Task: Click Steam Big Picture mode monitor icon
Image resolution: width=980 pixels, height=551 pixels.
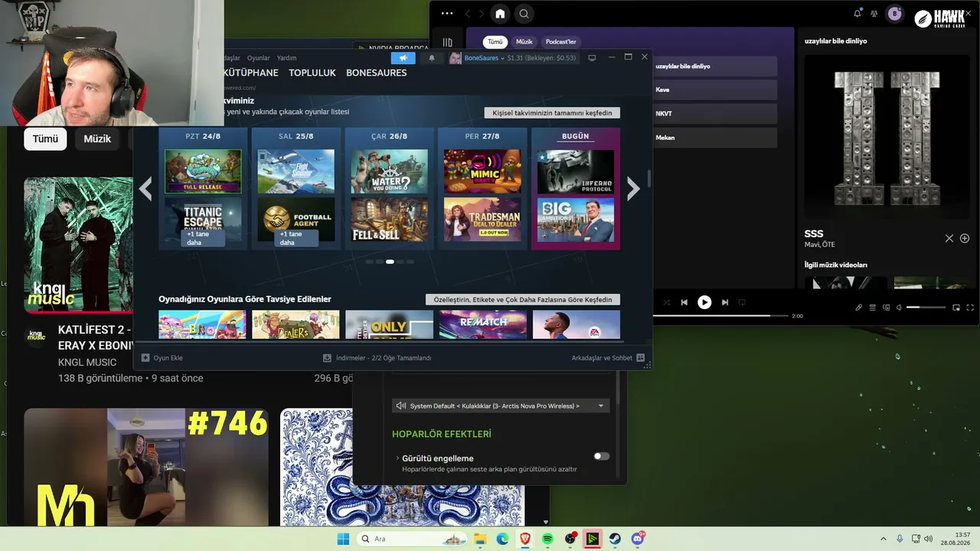Action: [592, 58]
